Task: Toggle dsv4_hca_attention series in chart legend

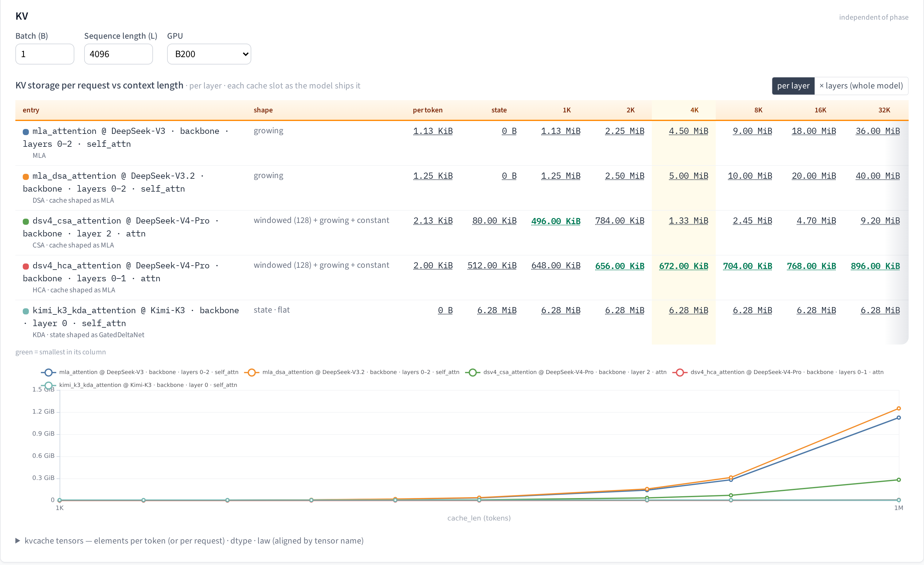Action: click(x=778, y=372)
